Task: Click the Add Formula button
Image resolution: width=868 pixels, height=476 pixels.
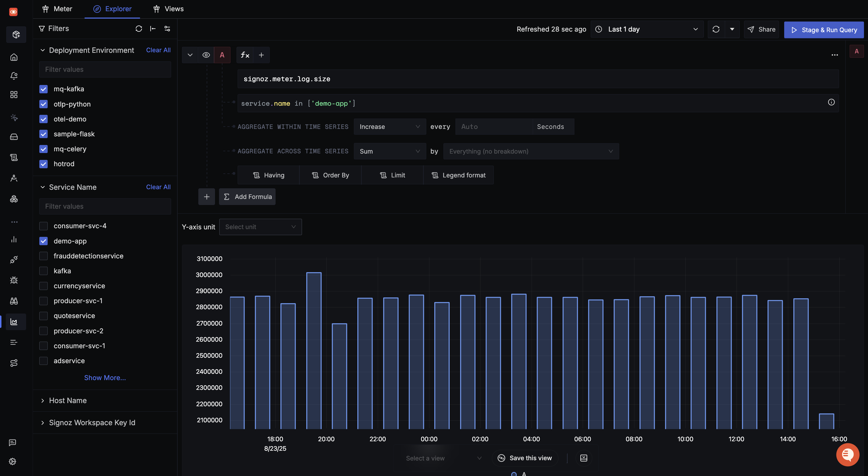Action: (247, 197)
